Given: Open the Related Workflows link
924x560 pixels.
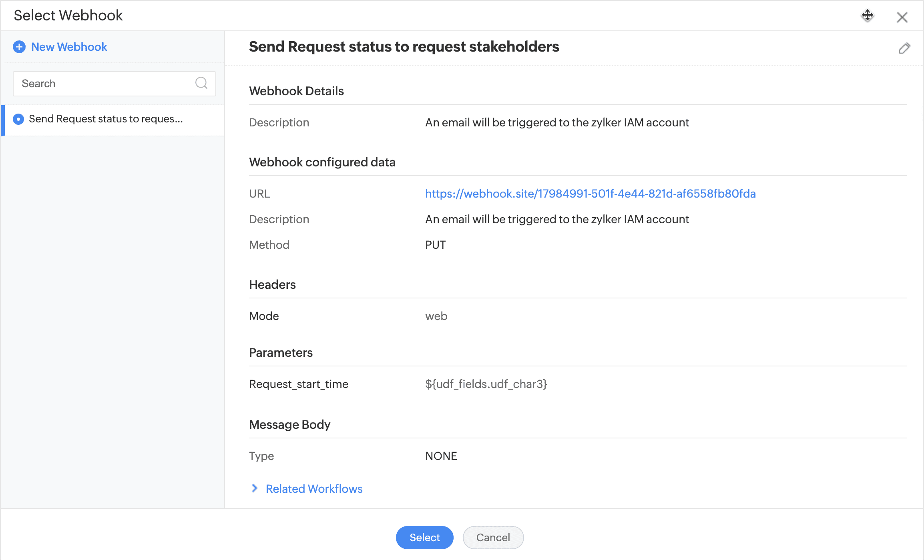Looking at the screenshot, I should point(314,489).
